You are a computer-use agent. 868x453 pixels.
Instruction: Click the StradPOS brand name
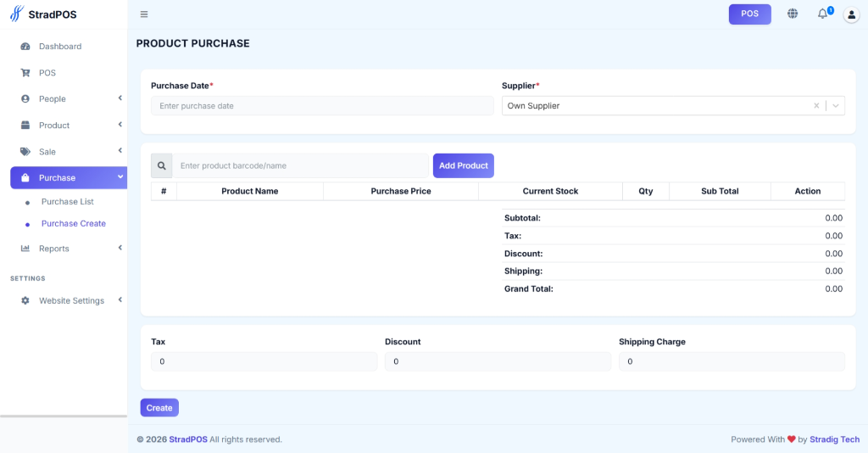pyautogui.click(x=53, y=14)
